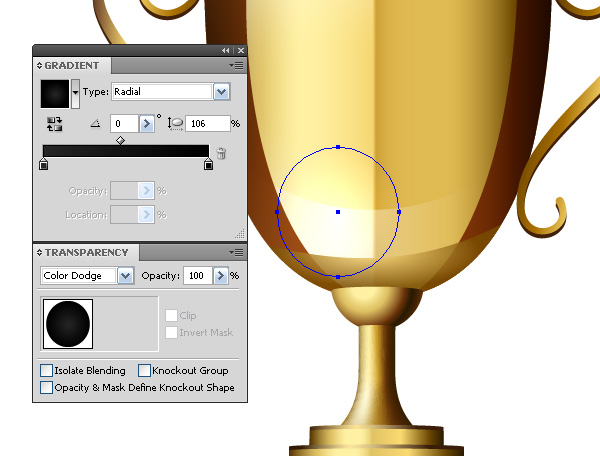
Task: Close the floating panel group
Action: pyautogui.click(x=241, y=50)
